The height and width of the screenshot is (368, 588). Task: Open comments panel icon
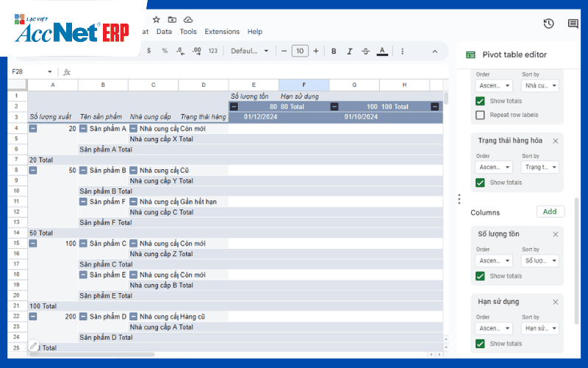(x=573, y=24)
